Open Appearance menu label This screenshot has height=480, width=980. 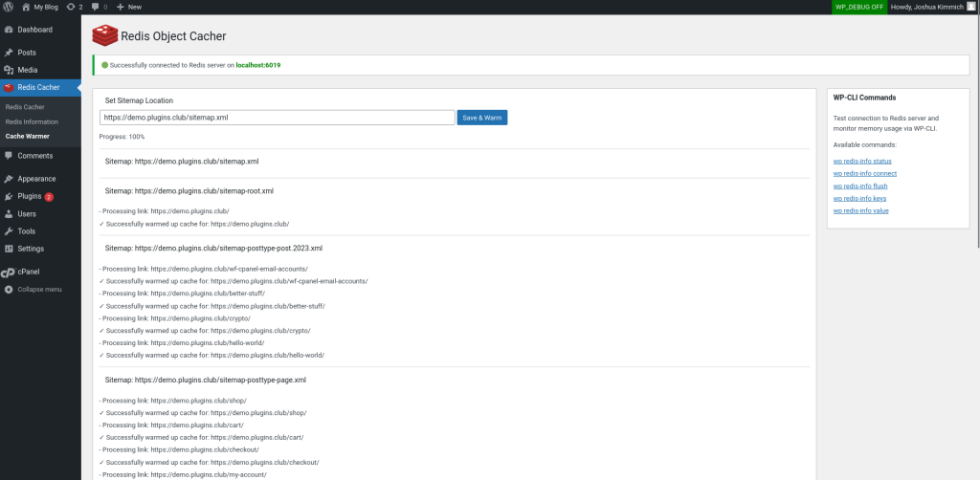point(36,179)
